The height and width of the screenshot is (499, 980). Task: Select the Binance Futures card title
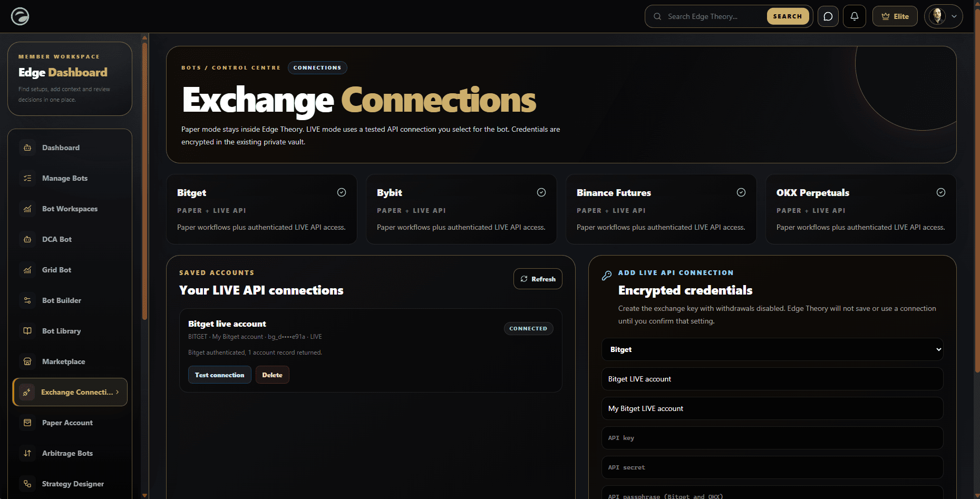tap(614, 193)
